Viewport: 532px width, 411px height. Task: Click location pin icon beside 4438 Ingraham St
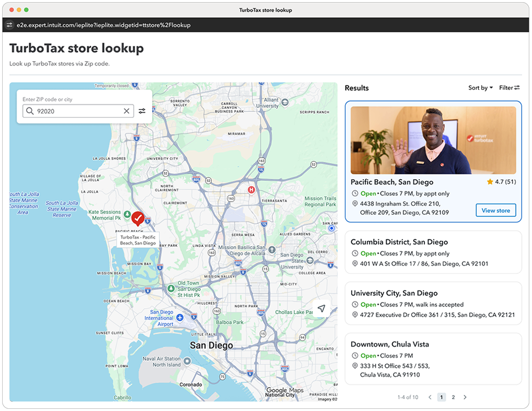pos(355,204)
